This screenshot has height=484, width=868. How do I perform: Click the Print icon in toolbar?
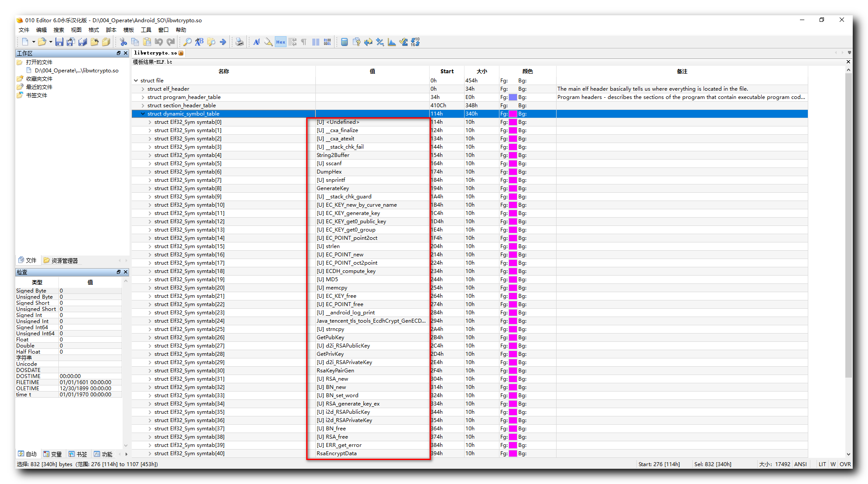[x=239, y=42]
